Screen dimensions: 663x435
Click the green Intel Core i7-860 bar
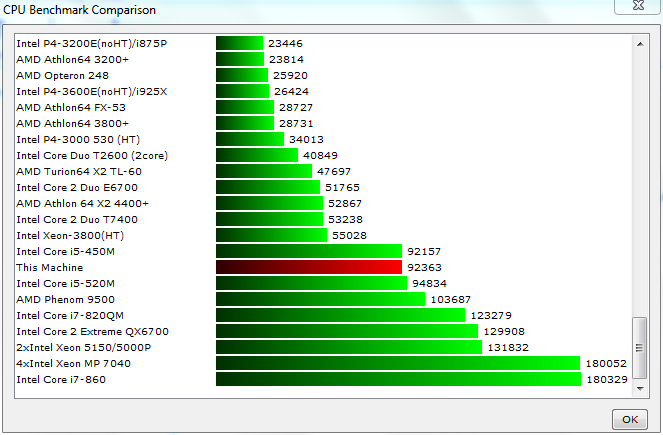click(398, 379)
